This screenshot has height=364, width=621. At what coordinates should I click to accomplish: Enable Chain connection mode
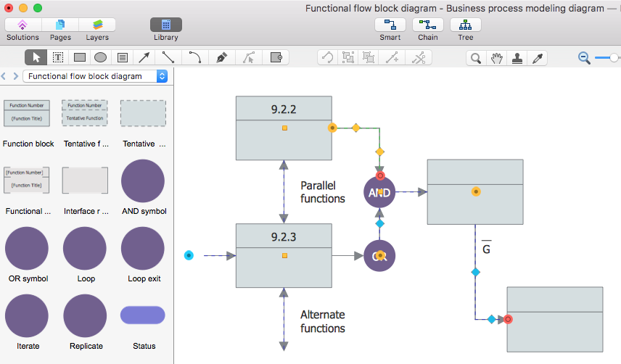427,25
